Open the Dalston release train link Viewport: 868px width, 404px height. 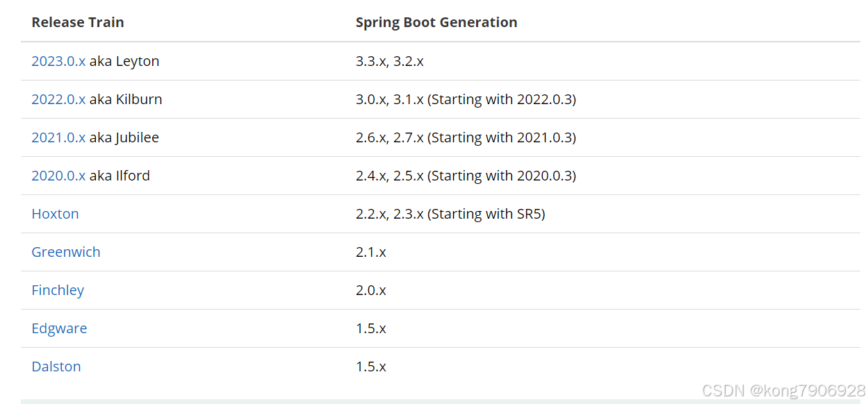tap(56, 367)
